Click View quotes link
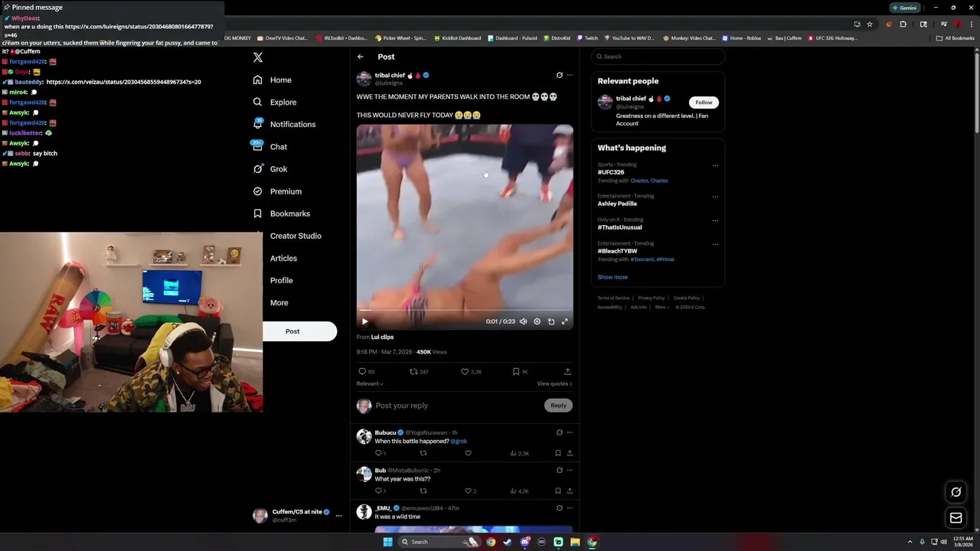 click(554, 383)
